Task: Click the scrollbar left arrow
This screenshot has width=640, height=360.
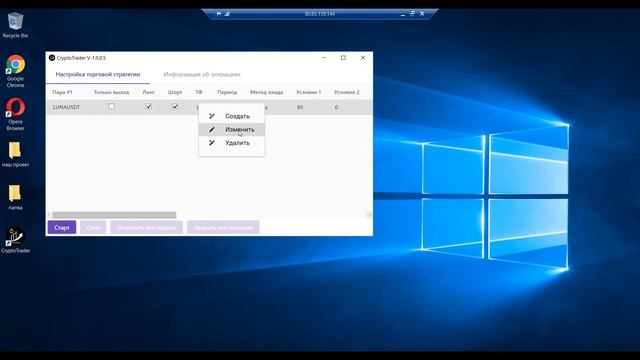Action: (49, 215)
